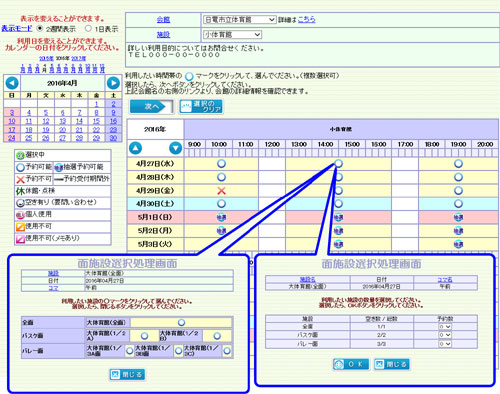Open バレー面 reservation count dropdown
Screen dimensions: 500x394
click(445, 344)
